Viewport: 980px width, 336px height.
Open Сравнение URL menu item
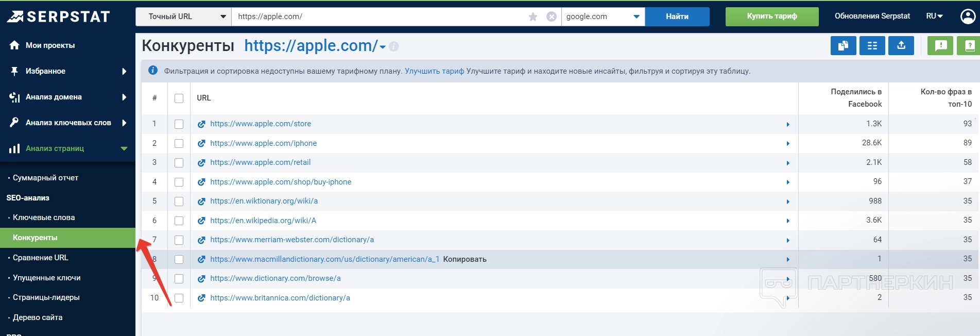tap(40, 258)
